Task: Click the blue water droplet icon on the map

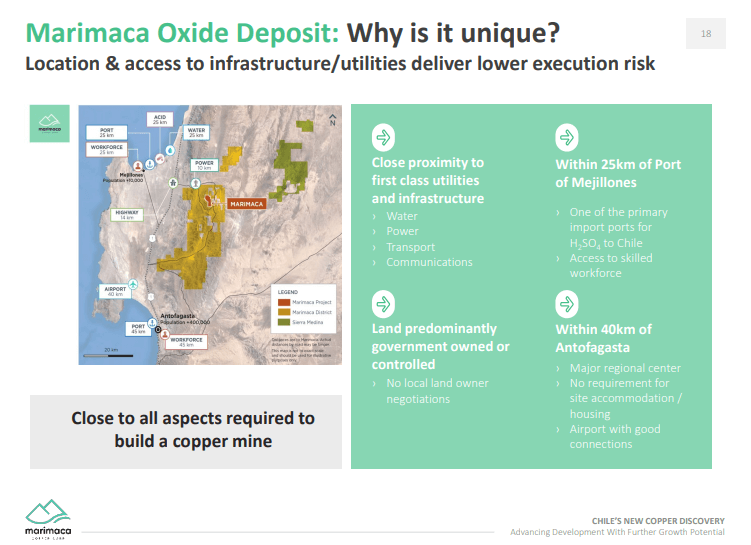Action: 171,150
